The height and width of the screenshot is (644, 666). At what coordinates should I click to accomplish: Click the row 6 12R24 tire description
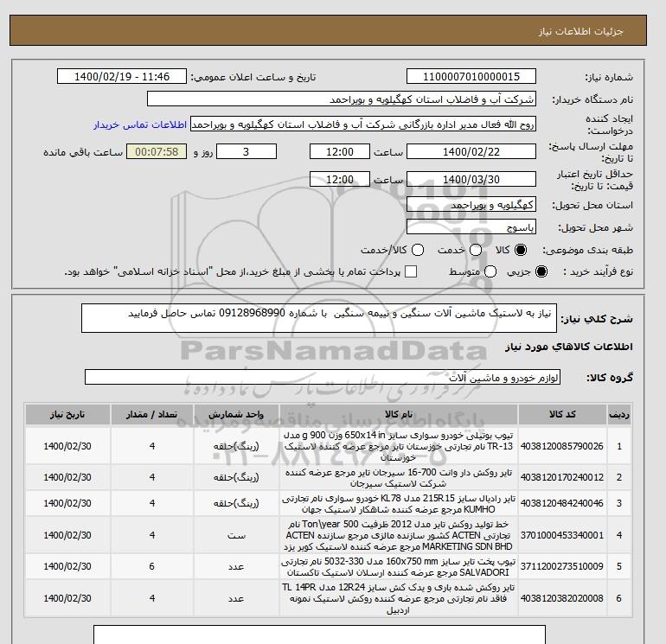point(399,598)
